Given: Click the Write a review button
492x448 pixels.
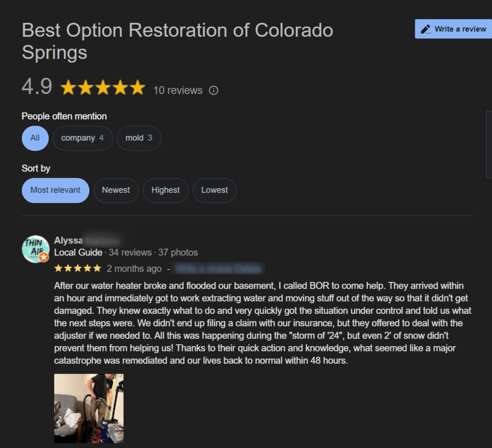Looking at the screenshot, I should click(x=453, y=29).
